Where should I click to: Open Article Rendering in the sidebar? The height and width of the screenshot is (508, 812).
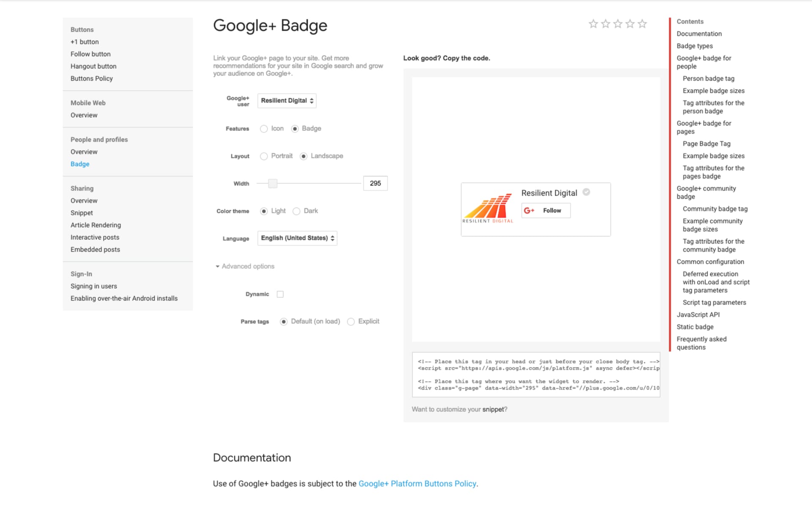pos(96,225)
